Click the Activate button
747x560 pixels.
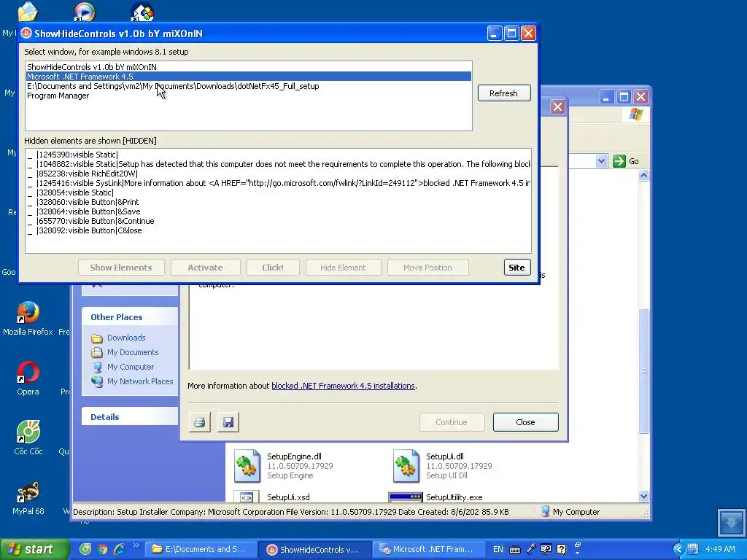tap(205, 268)
